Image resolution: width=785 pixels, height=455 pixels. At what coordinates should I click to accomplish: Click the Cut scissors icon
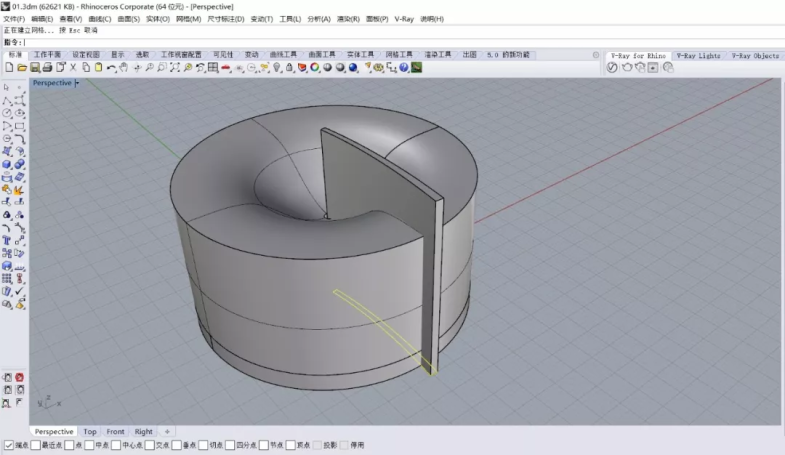click(73, 68)
